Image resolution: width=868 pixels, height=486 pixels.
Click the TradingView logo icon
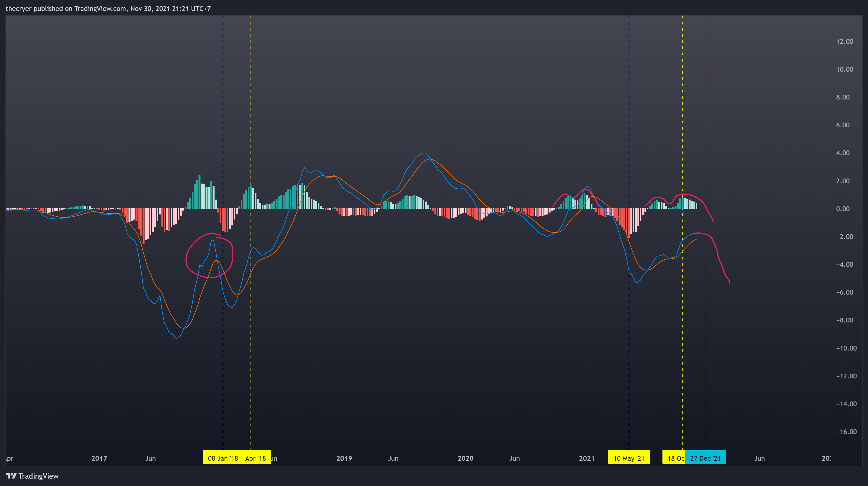pyautogui.click(x=11, y=476)
